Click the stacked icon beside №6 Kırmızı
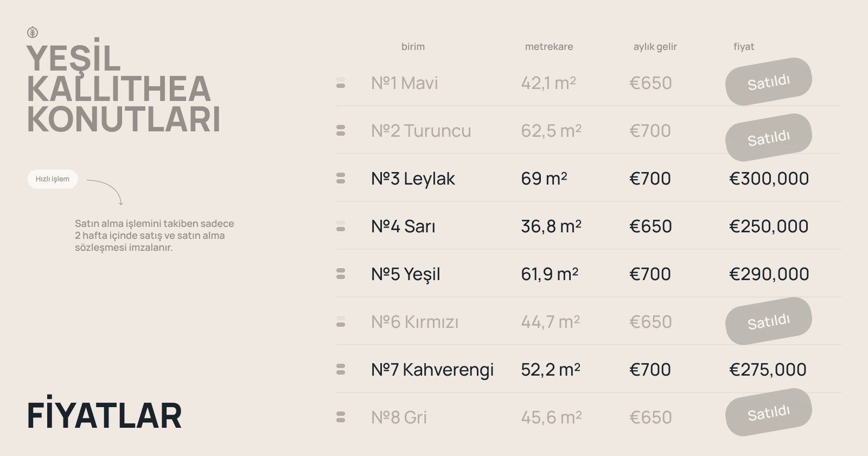The width and height of the screenshot is (868, 456). click(x=341, y=321)
